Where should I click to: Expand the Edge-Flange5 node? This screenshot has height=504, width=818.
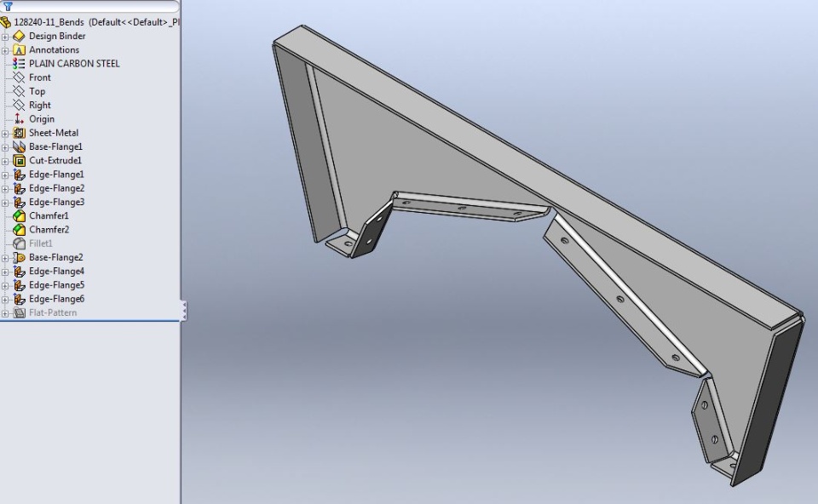(x=5, y=285)
